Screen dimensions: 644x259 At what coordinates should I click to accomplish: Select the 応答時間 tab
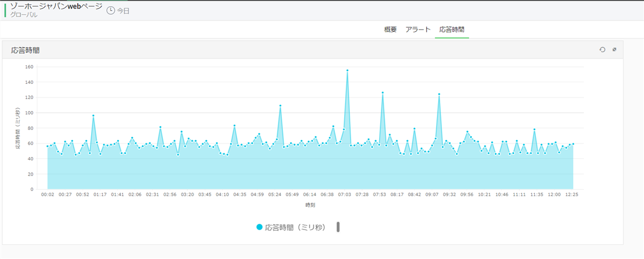(x=452, y=29)
